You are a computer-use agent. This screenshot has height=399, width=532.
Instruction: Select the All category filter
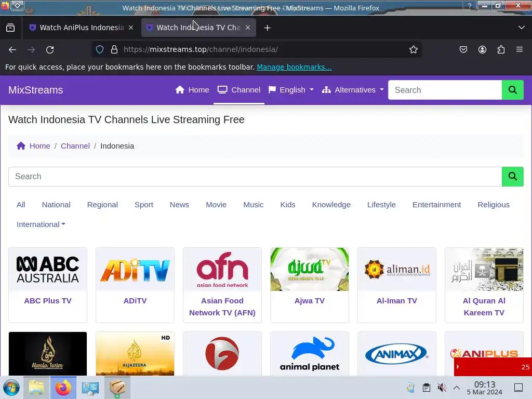[x=21, y=205]
